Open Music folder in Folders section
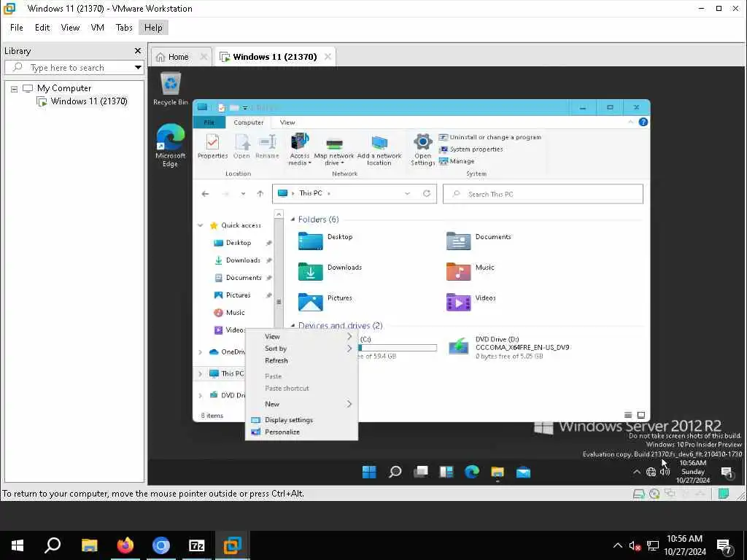The width and height of the screenshot is (747, 560). pyautogui.click(x=471, y=271)
